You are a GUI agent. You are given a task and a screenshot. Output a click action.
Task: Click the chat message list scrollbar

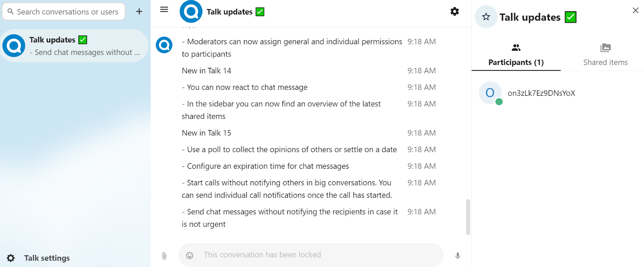tap(468, 217)
